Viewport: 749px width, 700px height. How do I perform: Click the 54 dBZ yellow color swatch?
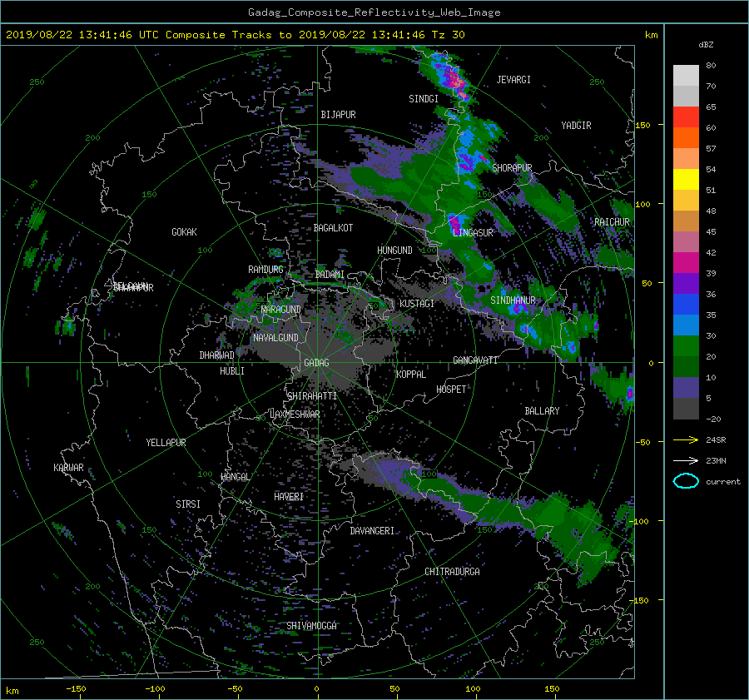(x=686, y=179)
